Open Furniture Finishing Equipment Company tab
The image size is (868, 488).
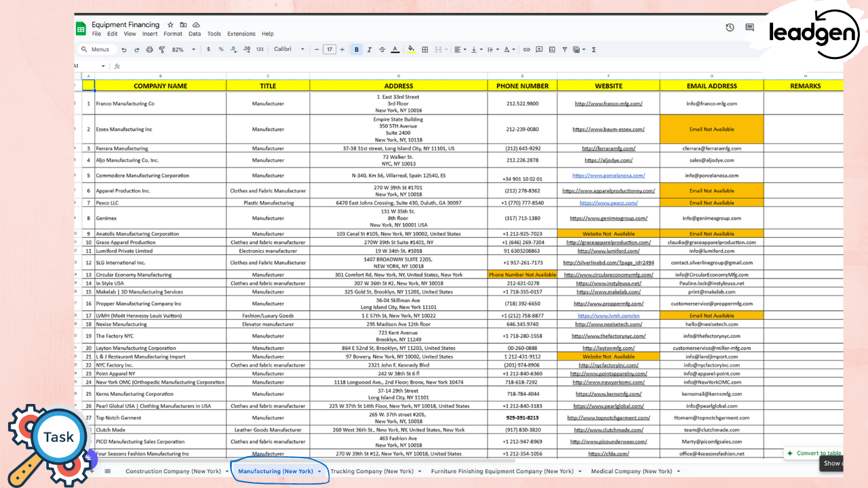pos(502,471)
